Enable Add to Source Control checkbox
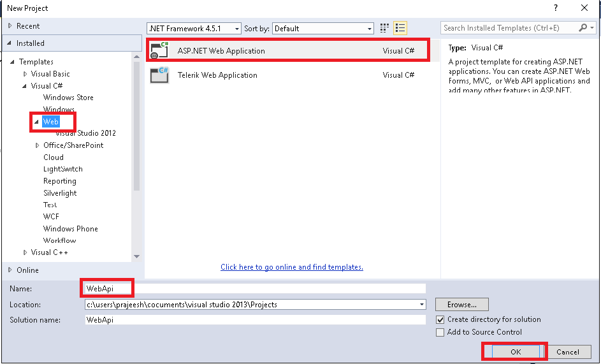 pyautogui.click(x=440, y=332)
